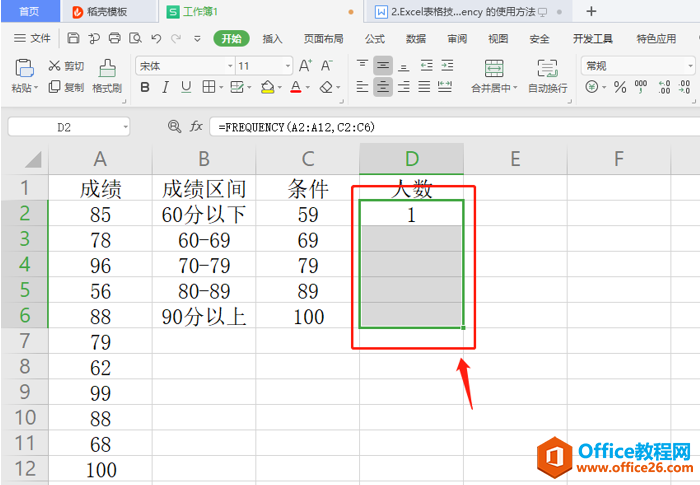Viewport: 700px width, 485px height.
Task: Click the distributed alignment icon
Action: click(x=445, y=87)
